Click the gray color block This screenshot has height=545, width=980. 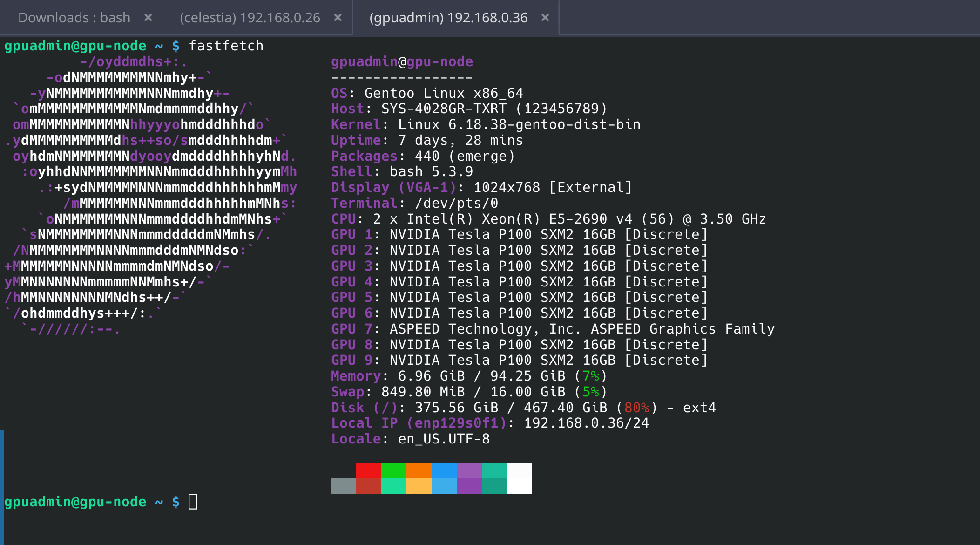(x=344, y=486)
